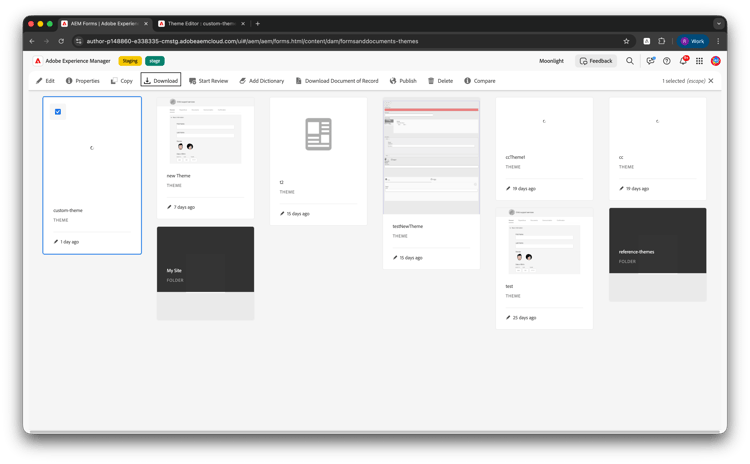750x464 pixels.
Task: Open the testNewTheme card
Action: point(431,183)
